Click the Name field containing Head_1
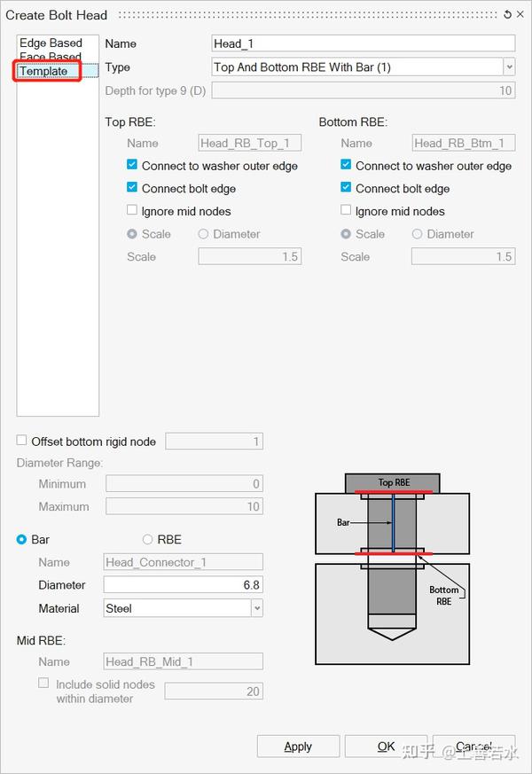 tap(364, 43)
